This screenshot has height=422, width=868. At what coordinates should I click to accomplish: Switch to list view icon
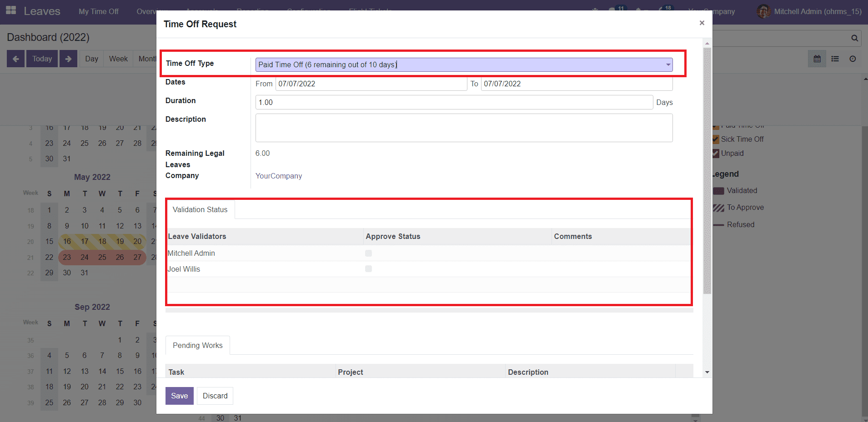[835, 59]
